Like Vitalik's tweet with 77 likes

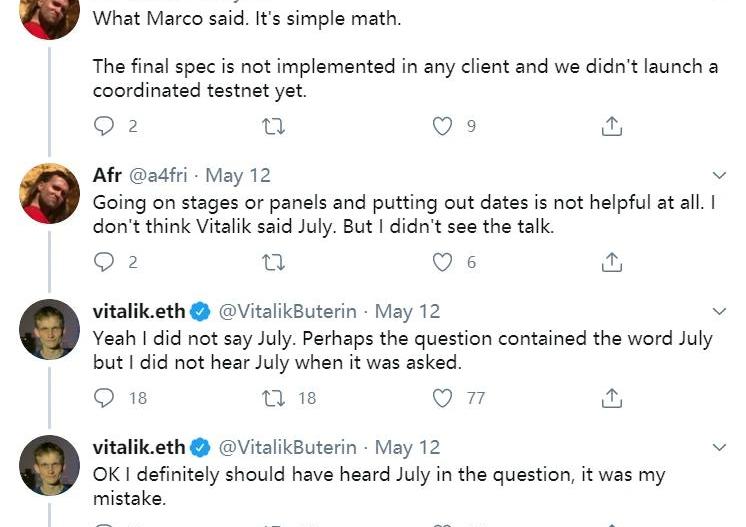[x=442, y=398]
